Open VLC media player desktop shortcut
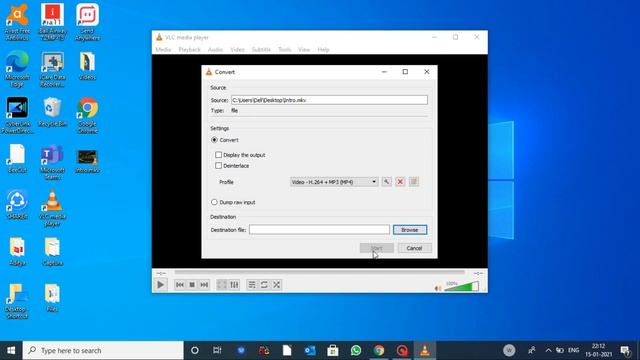 pos(52,208)
